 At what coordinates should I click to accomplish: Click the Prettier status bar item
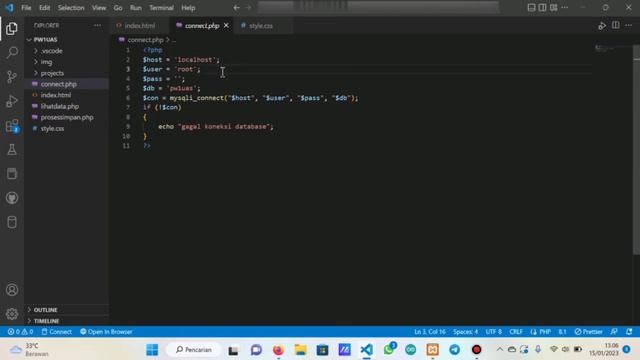click(588, 332)
